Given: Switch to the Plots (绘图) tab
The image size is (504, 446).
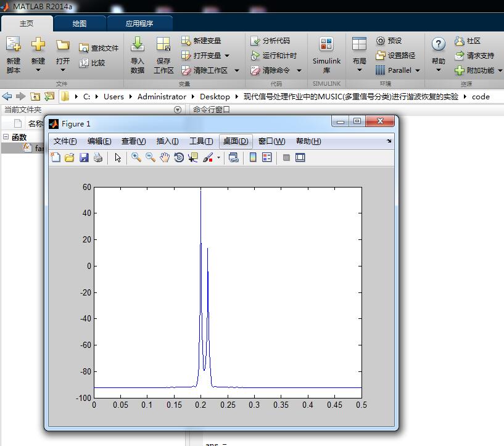Looking at the screenshot, I should pos(80,23).
